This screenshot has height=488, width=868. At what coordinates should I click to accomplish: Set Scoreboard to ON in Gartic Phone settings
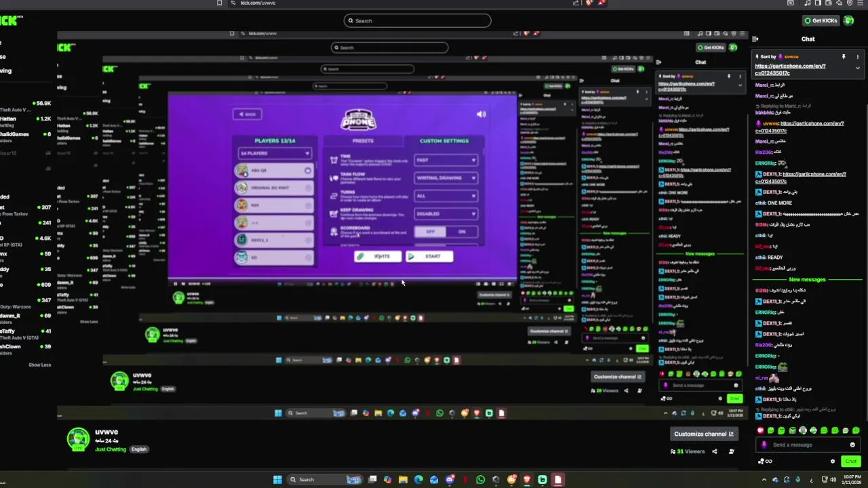tap(462, 232)
